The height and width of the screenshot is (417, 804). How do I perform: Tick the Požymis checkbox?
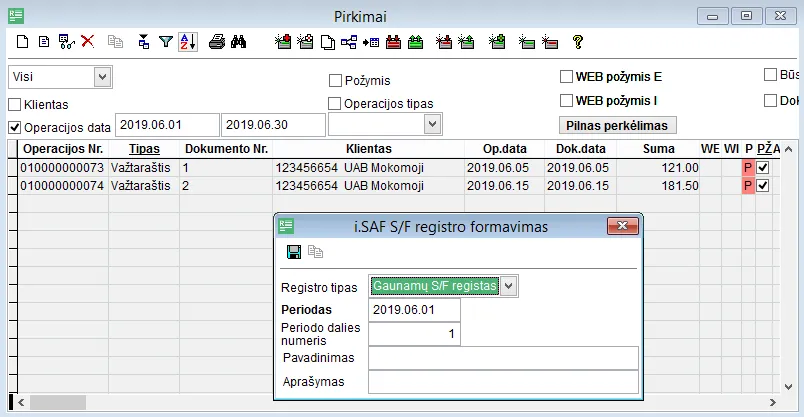coord(335,81)
